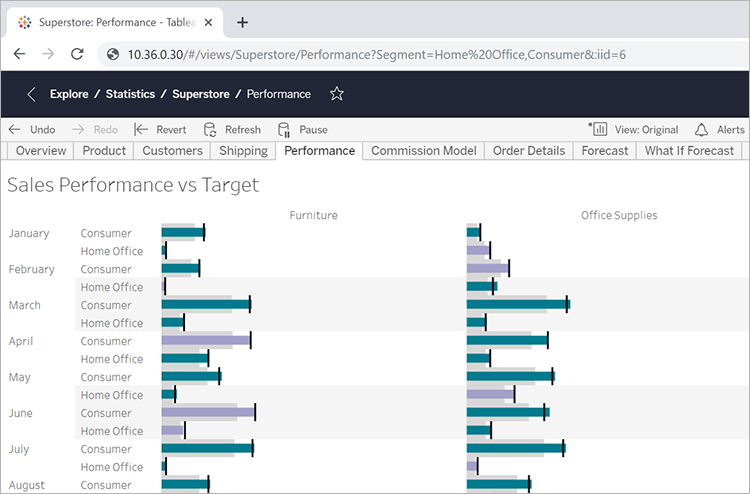The height and width of the screenshot is (494, 750).
Task: Click the January row label
Action: click(x=29, y=233)
